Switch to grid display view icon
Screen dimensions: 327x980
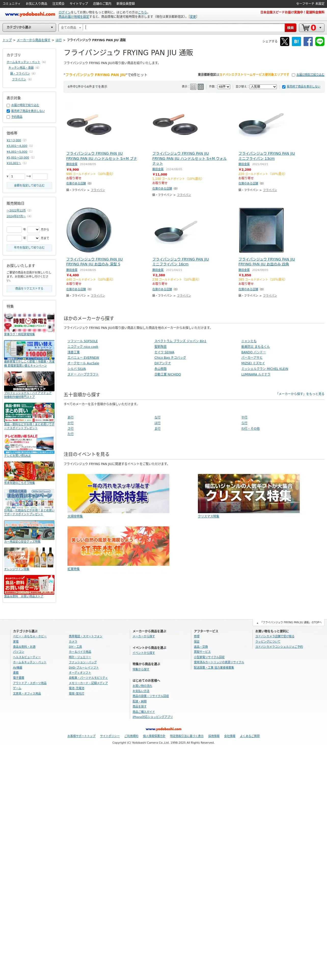(201, 87)
